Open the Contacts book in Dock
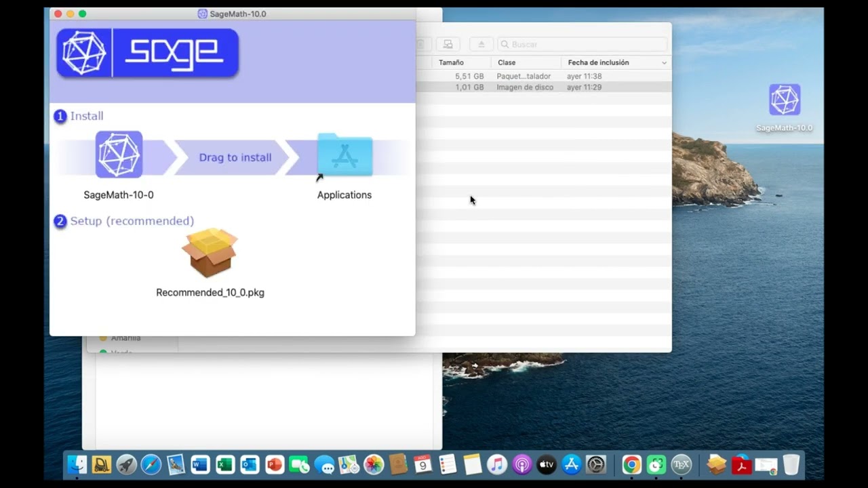 (x=398, y=465)
